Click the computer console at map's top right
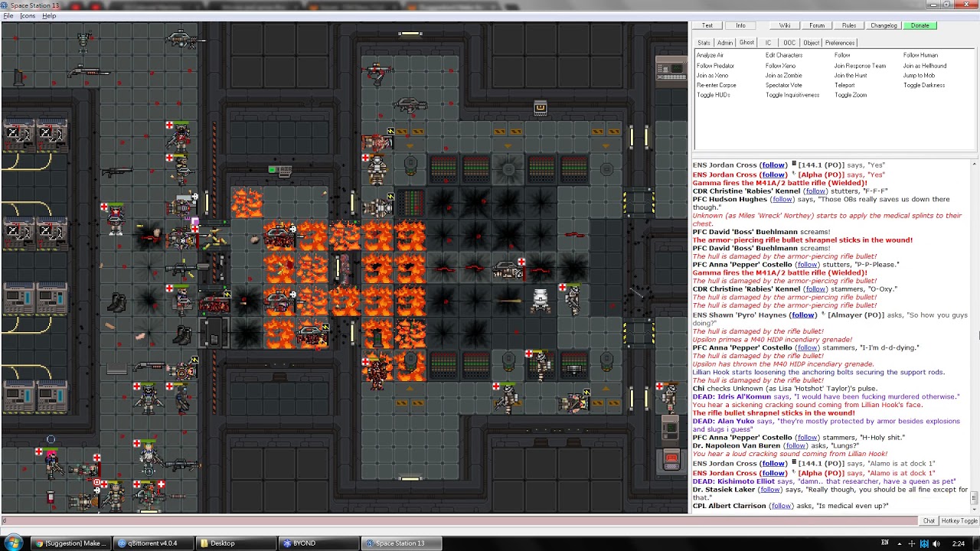980x551 pixels. pyautogui.click(x=671, y=69)
